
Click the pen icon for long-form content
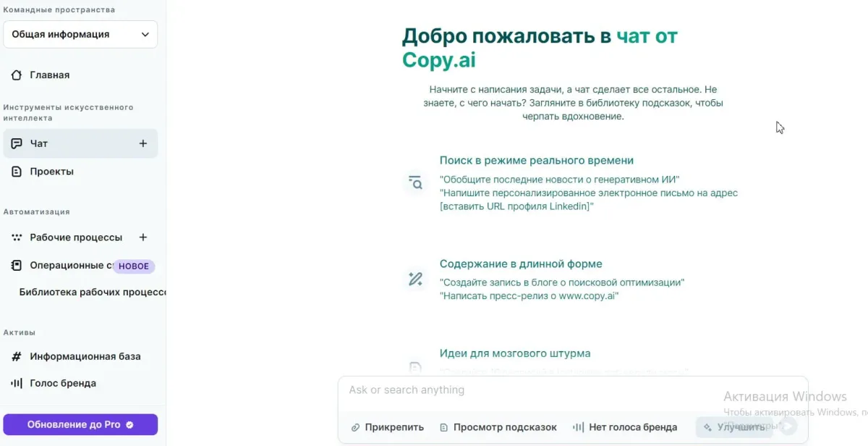point(415,277)
